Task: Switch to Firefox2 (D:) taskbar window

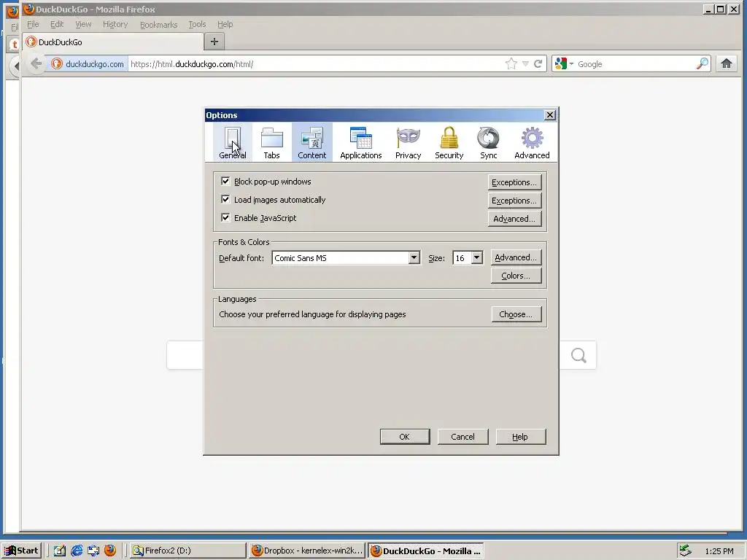Action: (x=187, y=551)
